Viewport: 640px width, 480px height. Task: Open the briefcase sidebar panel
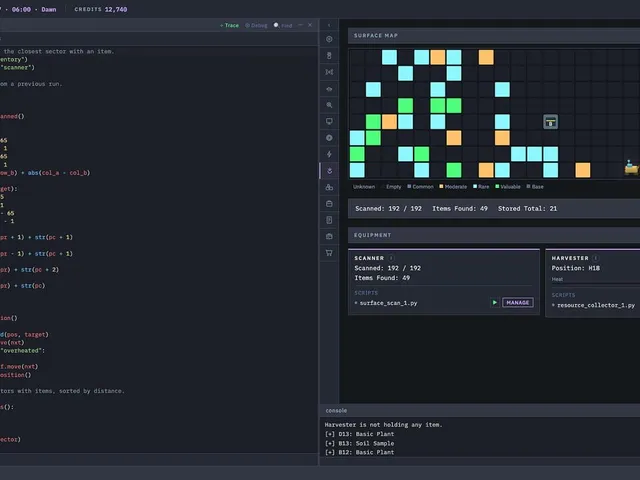tap(329, 236)
